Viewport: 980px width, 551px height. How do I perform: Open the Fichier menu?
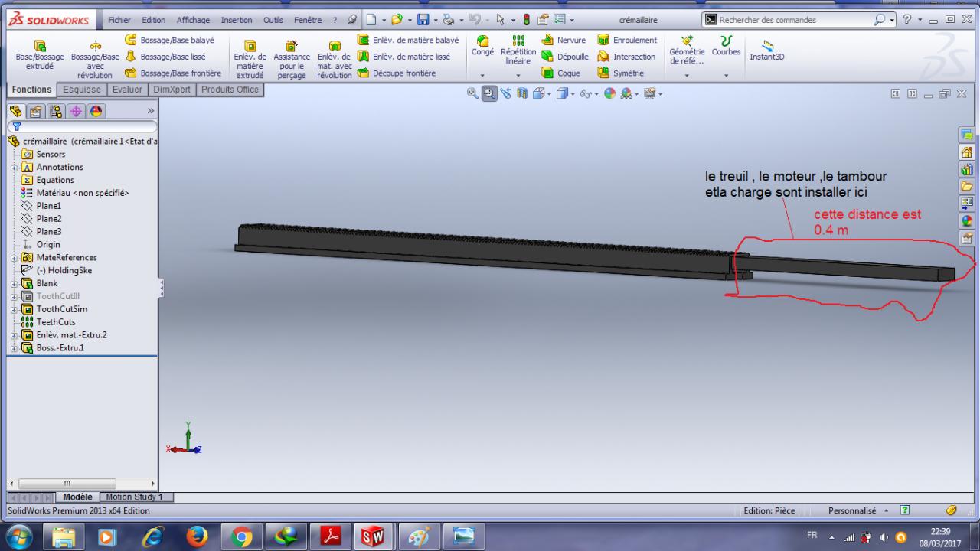point(119,20)
